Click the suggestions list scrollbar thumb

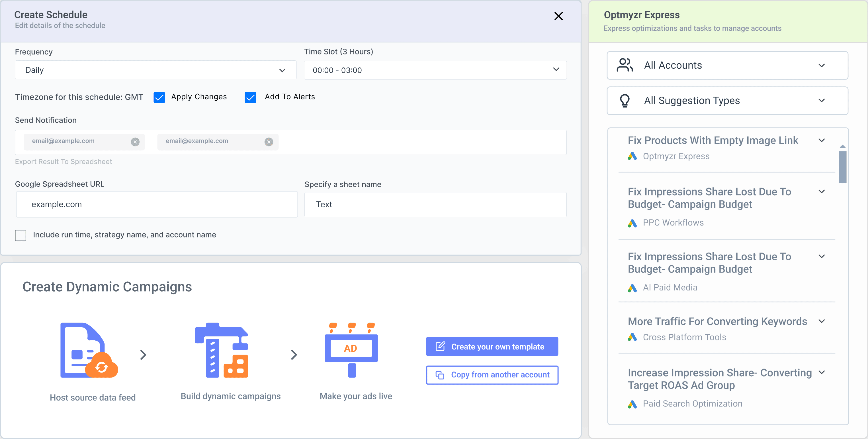pyautogui.click(x=842, y=167)
